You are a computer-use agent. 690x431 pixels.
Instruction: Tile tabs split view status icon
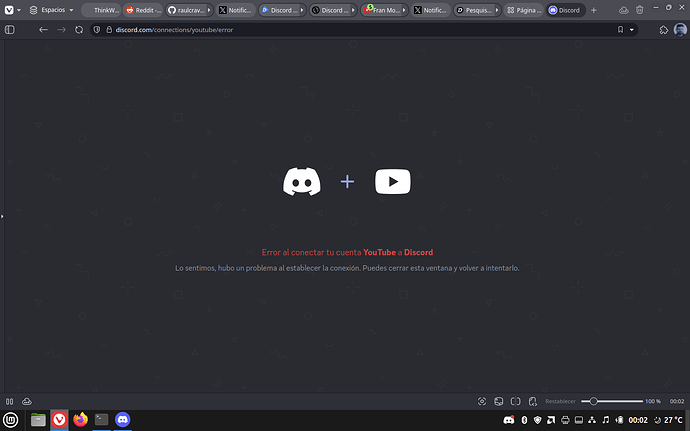tap(515, 402)
